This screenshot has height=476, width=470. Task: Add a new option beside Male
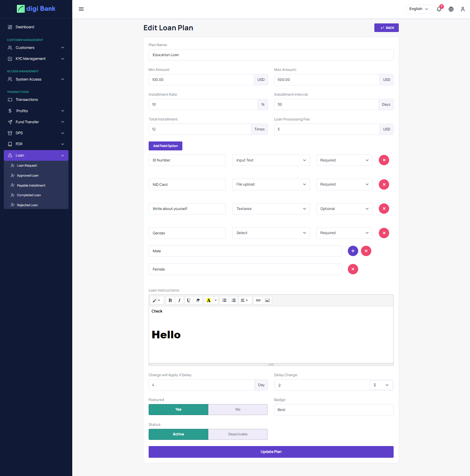tap(353, 251)
